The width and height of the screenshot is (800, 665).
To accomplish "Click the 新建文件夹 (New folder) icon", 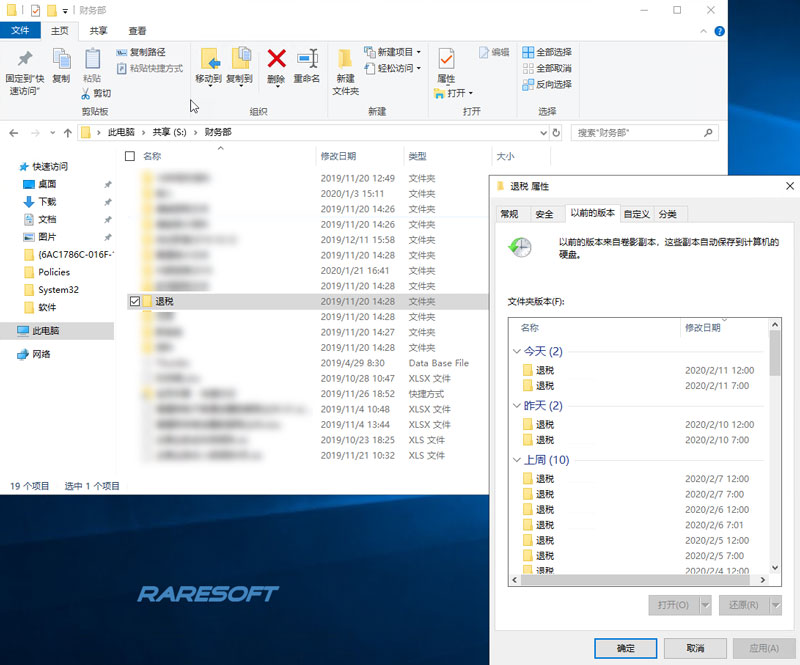I will pos(345,60).
